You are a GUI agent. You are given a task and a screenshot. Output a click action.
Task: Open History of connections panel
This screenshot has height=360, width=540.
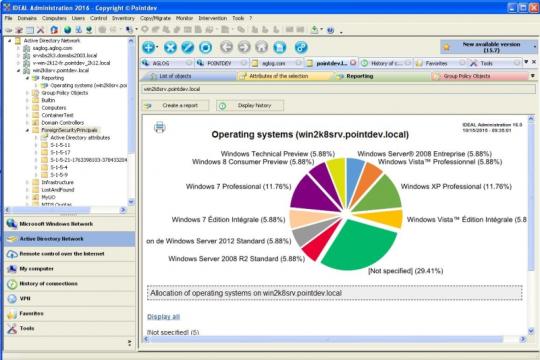click(70, 284)
